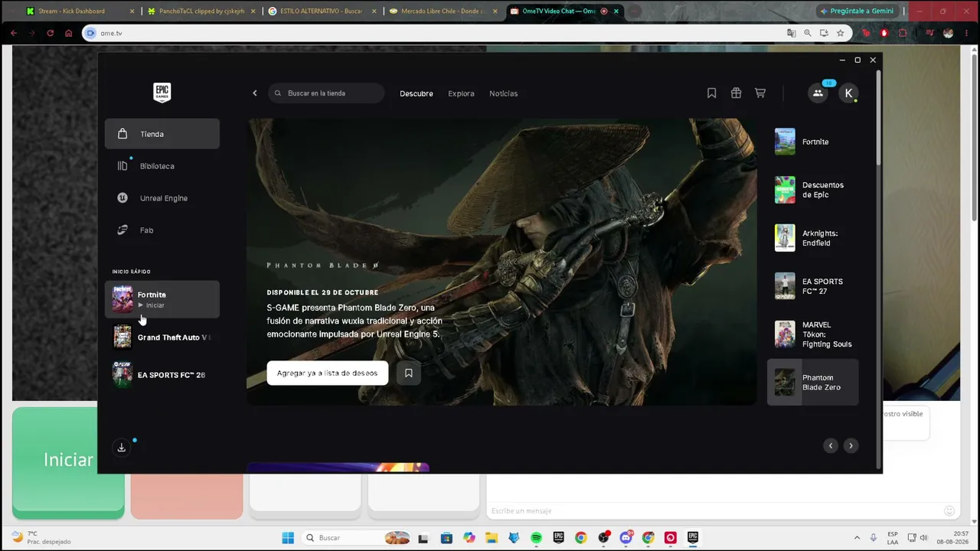Launch Fortnite from Inicio rápido
980x551 pixels.
click(x=162, y=299)
